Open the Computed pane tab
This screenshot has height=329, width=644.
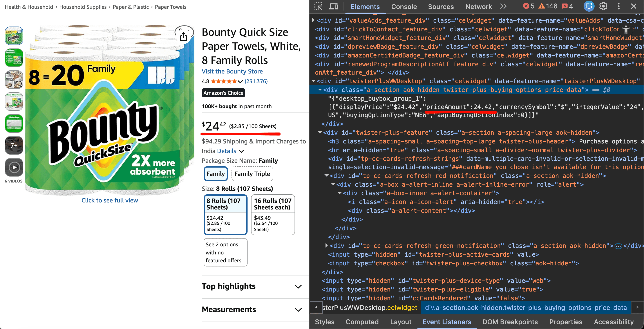(x=362, y=322)
